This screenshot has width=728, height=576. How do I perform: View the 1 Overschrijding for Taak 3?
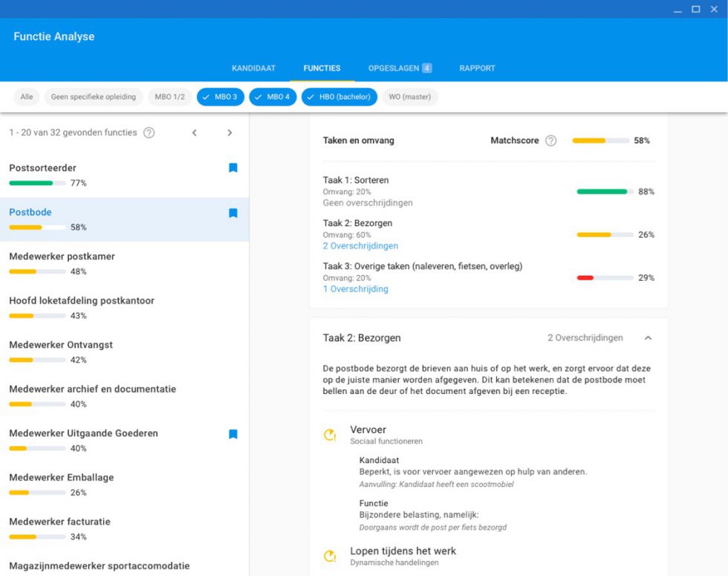pos(354,288)
